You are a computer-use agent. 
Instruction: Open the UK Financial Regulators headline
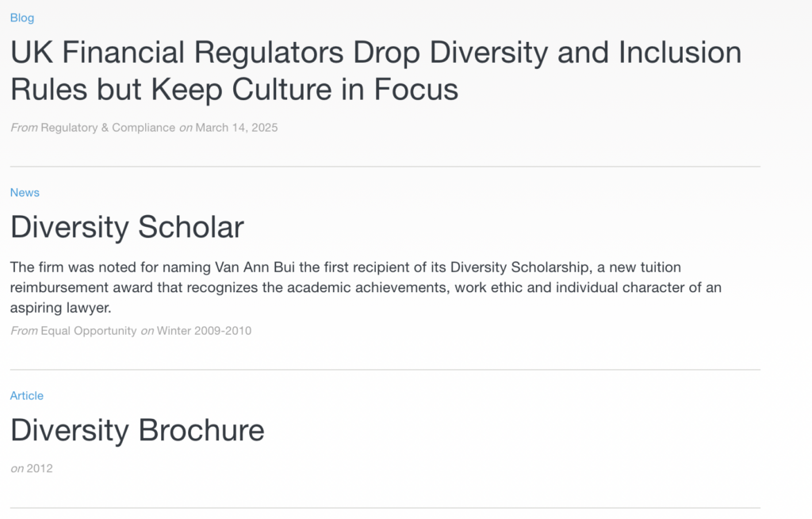click(376, 71)
